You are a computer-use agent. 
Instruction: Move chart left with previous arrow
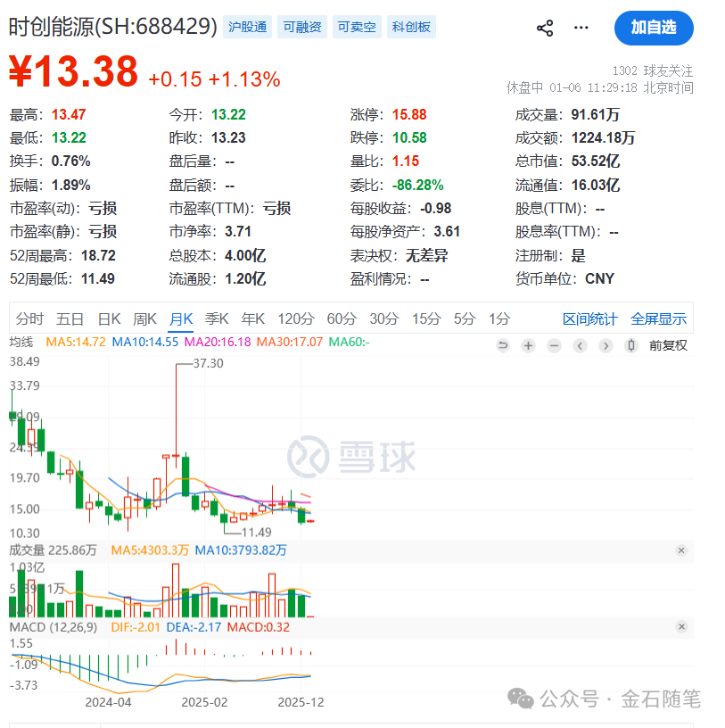(580, 345)
